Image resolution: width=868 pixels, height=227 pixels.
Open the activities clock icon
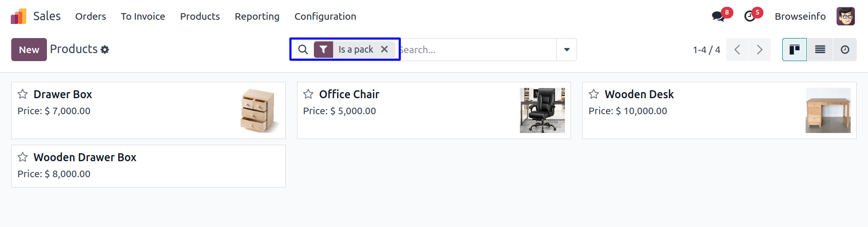750,16
